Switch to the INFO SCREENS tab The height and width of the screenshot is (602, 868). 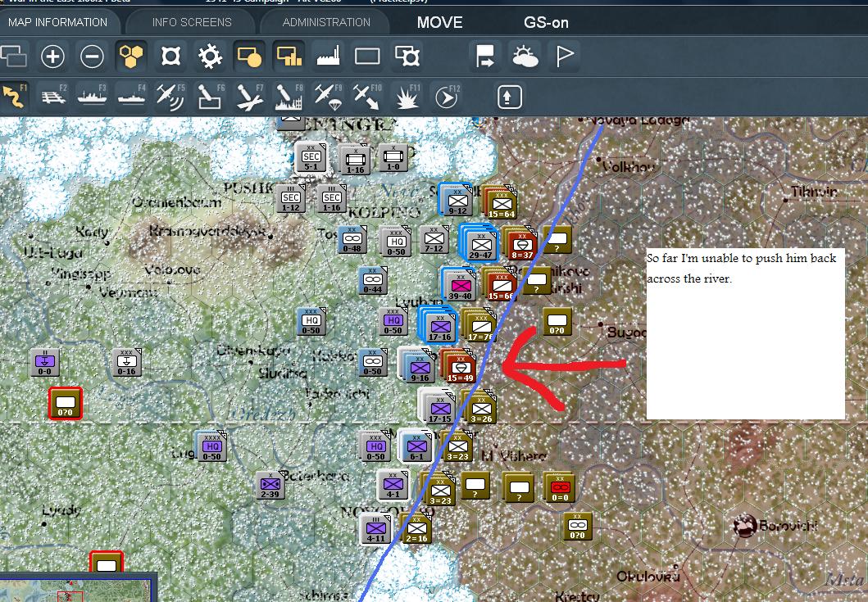point(192,22)
